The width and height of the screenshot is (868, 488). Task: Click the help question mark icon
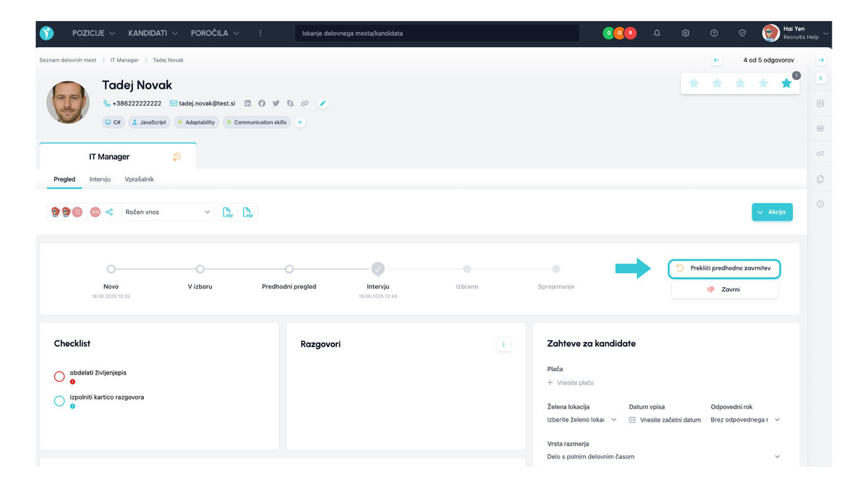pyautogui.click(x=714, y=33)
